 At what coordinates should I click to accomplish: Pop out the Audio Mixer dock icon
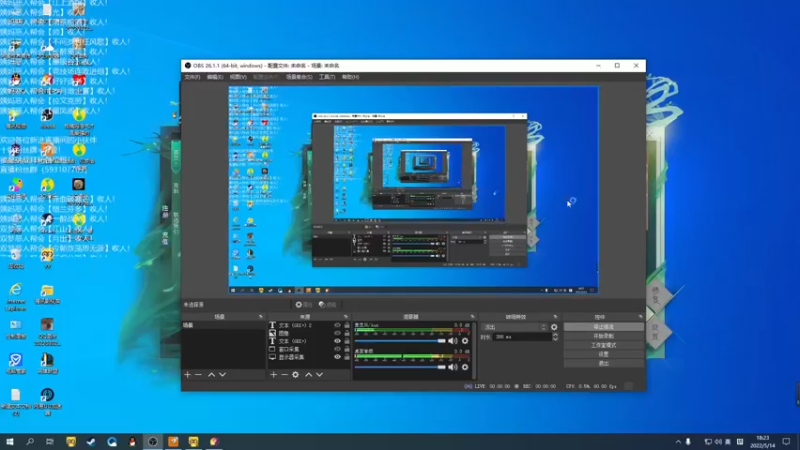pos(472,317)
